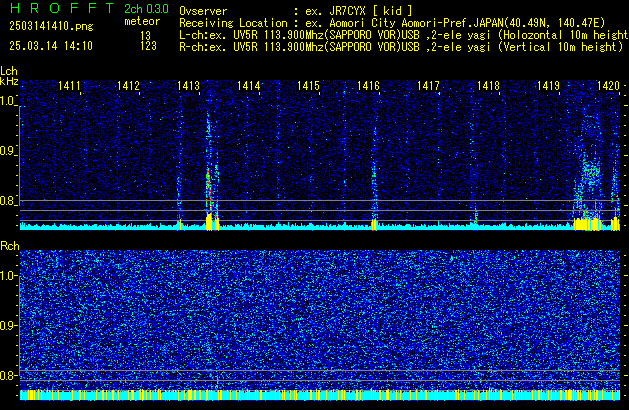The height and width of the screenshot is (410, 629).
Task: Select the meteor count value "13"
Action: 146,36
